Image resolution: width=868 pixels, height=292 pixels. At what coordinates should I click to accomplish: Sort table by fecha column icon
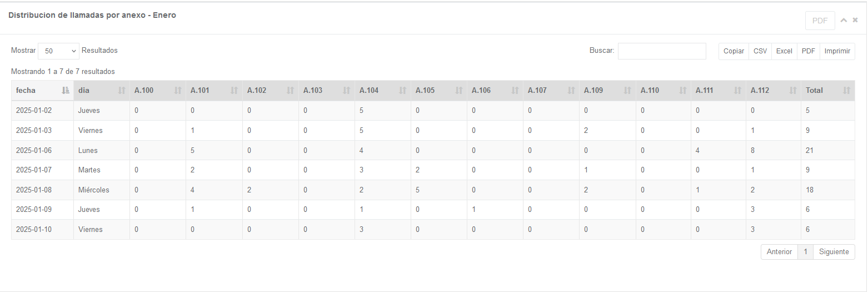click(x=66, y=90)
